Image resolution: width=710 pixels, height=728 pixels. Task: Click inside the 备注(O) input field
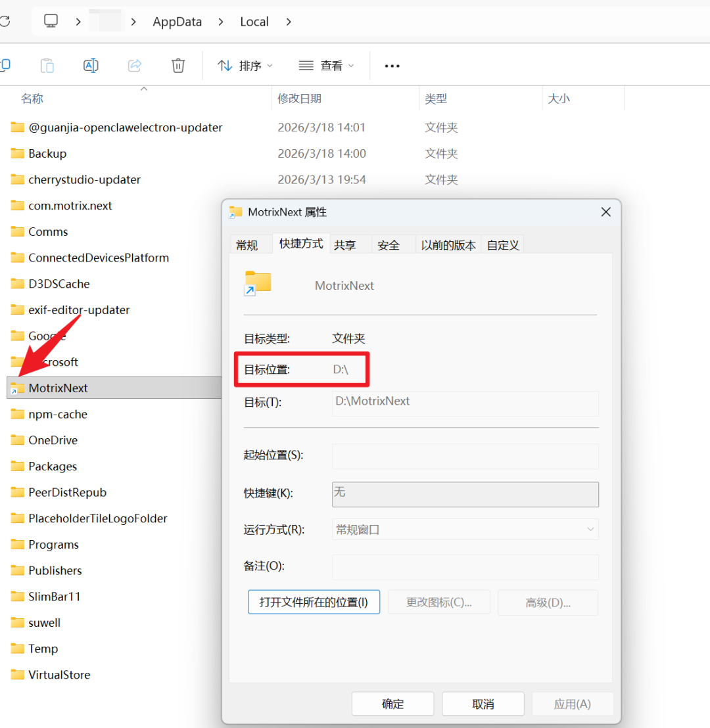[465, 567]
